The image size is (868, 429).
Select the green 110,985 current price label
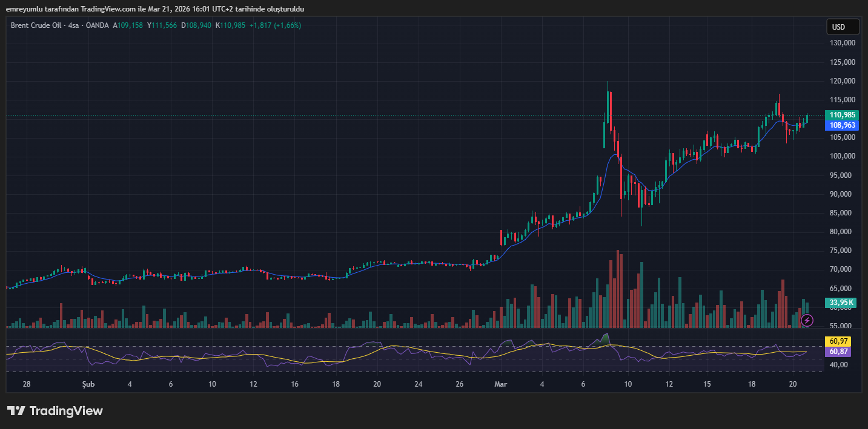point(843,115)
